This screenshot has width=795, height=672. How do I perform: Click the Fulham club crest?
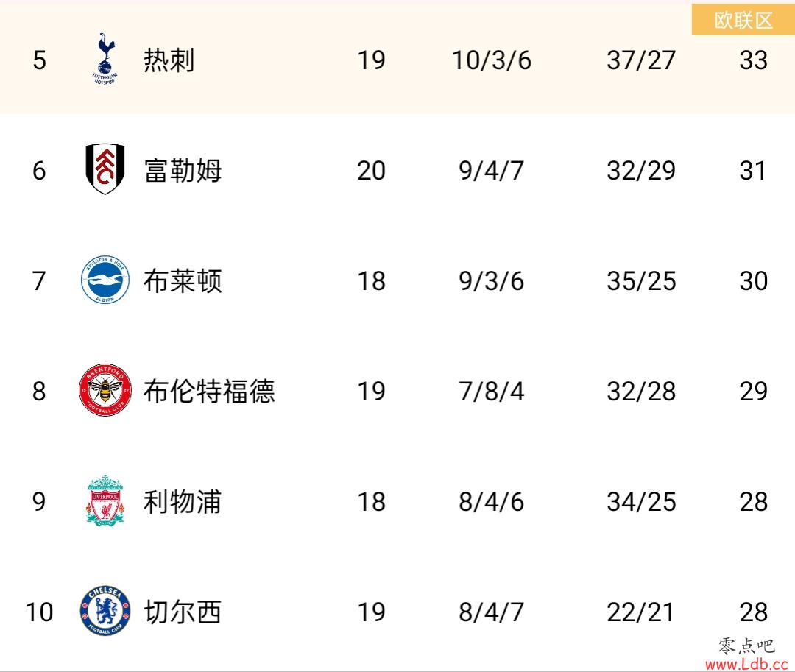pos(105,169)
